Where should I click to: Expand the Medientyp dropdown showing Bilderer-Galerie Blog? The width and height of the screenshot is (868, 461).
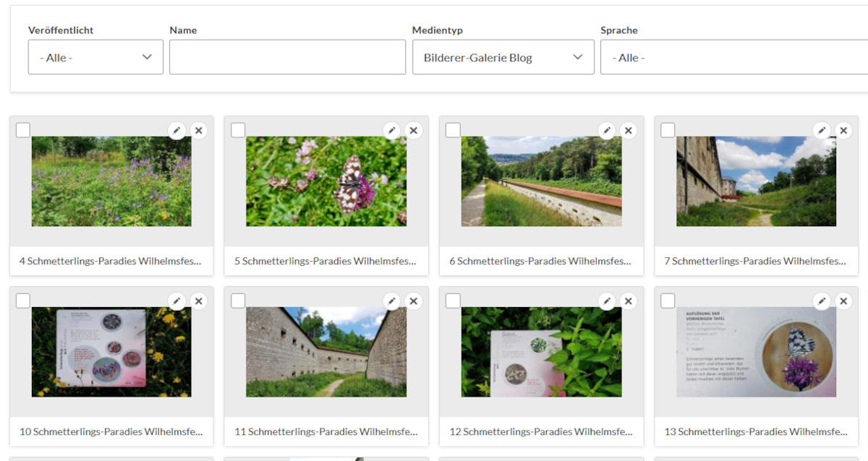[x=503, y=56]
